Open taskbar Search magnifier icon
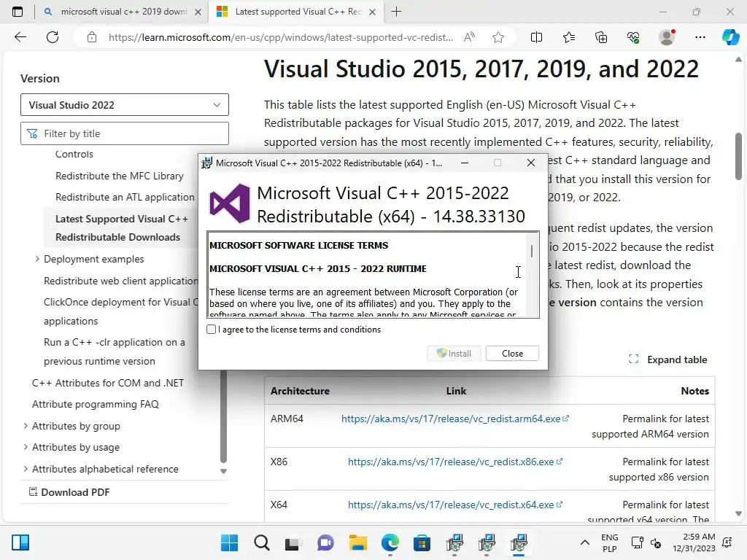Screen dimensions: 747x560 [x=262, y=542]
